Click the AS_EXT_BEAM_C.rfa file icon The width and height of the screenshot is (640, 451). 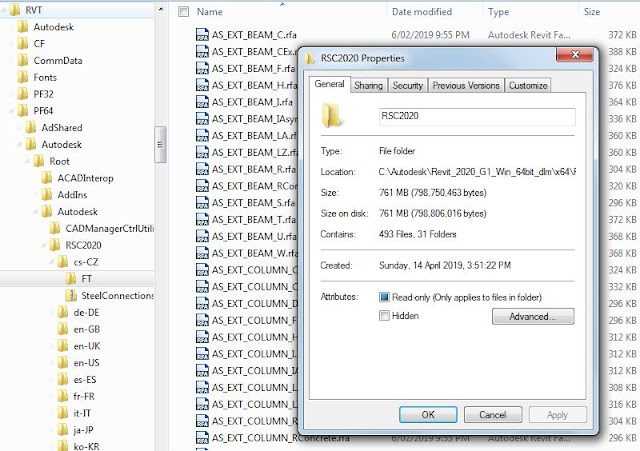202,35
